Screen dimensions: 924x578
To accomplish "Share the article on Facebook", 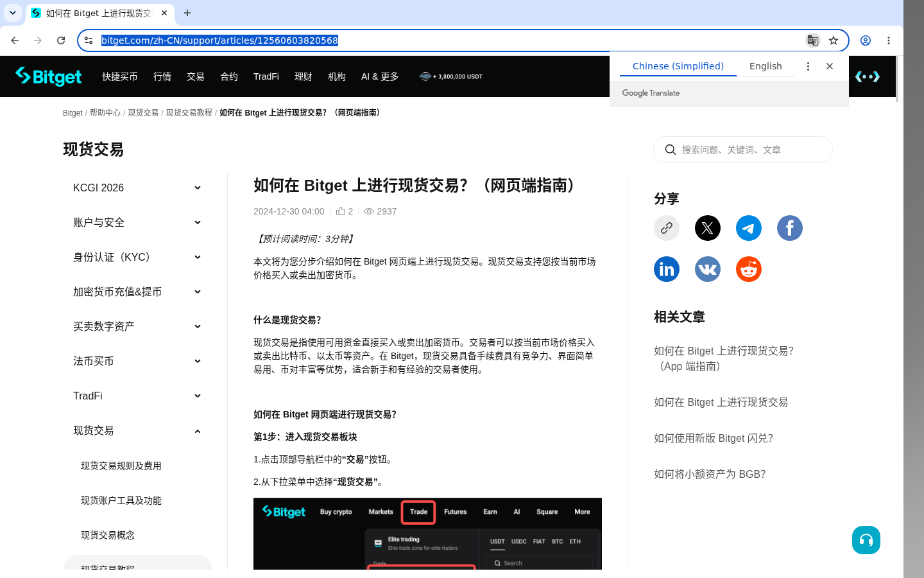I will tap(790, 228).
